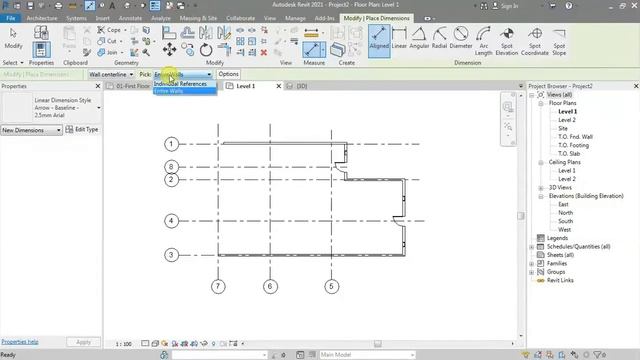Select the Aligned dimension tool
Viewport: 640px width, 360px height.
[379, 41]
